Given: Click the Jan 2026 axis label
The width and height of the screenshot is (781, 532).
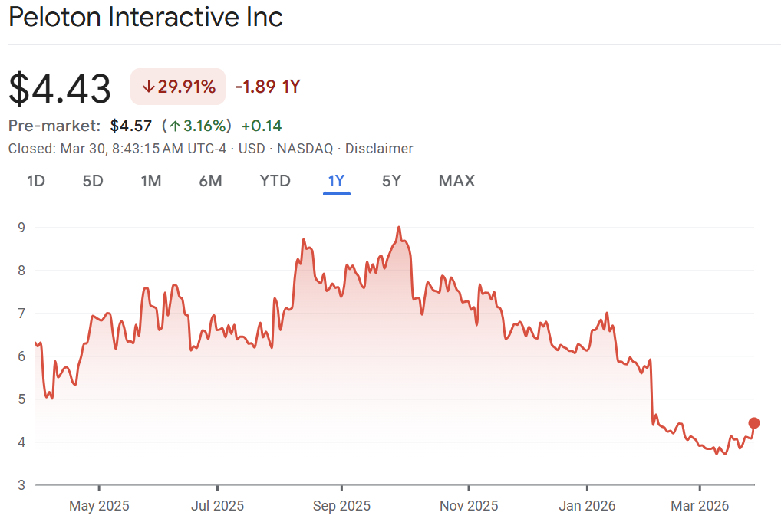Looking at the screenshot, I should [x=587, y=506].
